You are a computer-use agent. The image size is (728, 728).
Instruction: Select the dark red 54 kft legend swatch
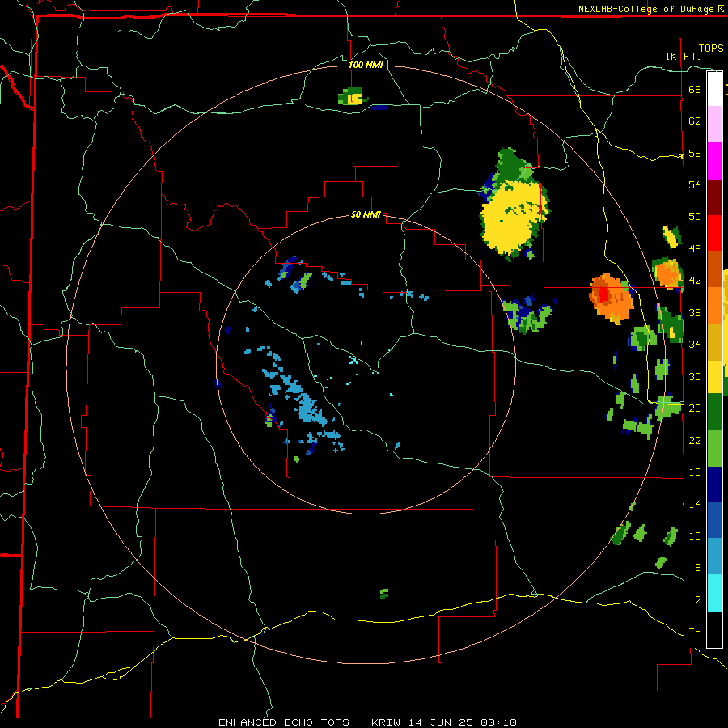click(714, 197)
